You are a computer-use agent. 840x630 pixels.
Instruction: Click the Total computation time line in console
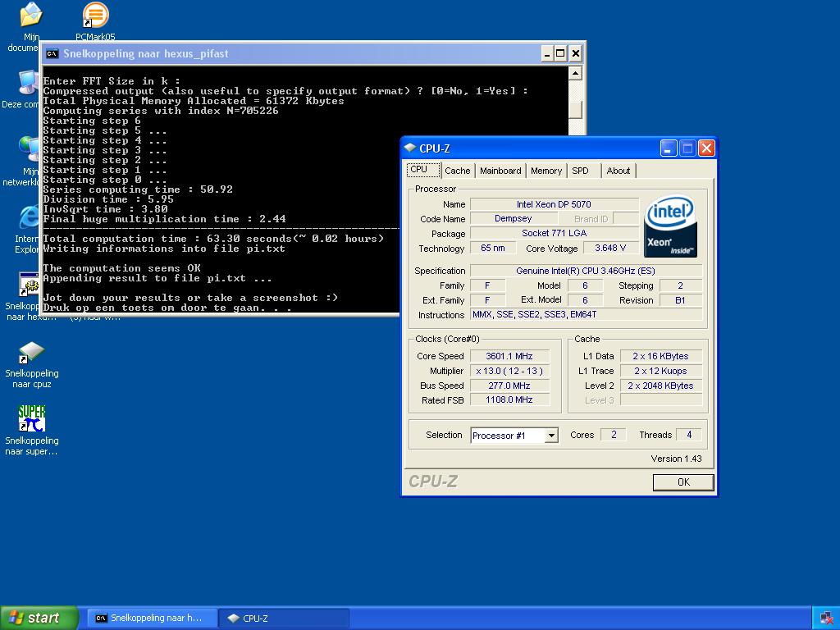point(213,239)
